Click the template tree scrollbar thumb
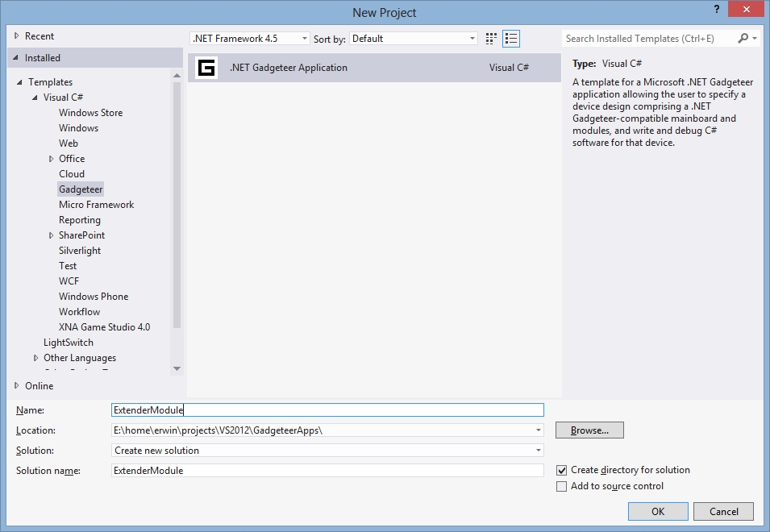This screenshot has width=770, height=532. click(177, 205)
